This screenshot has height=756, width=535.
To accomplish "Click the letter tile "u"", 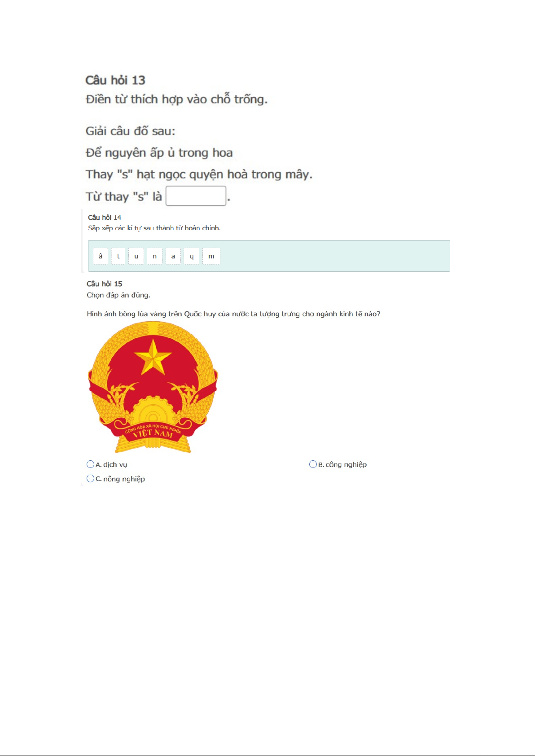I will [x=136, y=256].
